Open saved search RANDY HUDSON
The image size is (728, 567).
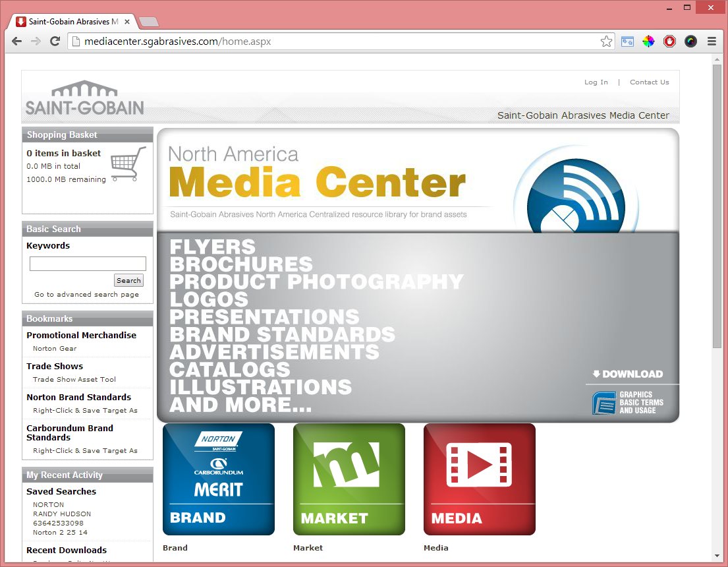(62, 514)
